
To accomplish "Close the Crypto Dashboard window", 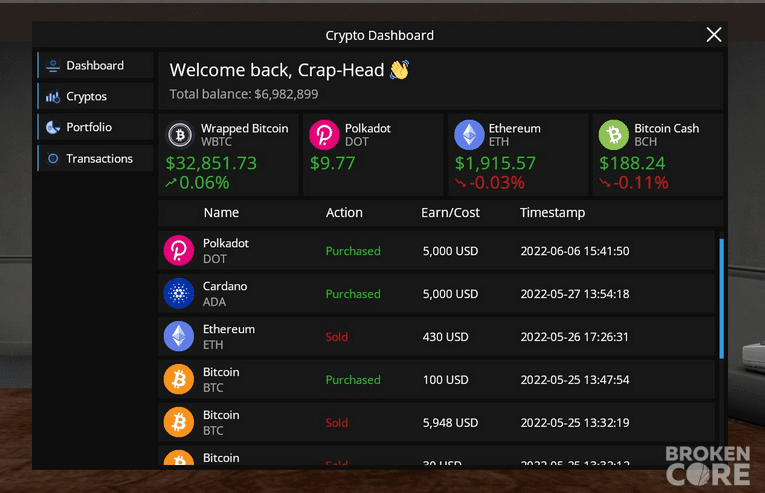I will click(x=714, y=35).
